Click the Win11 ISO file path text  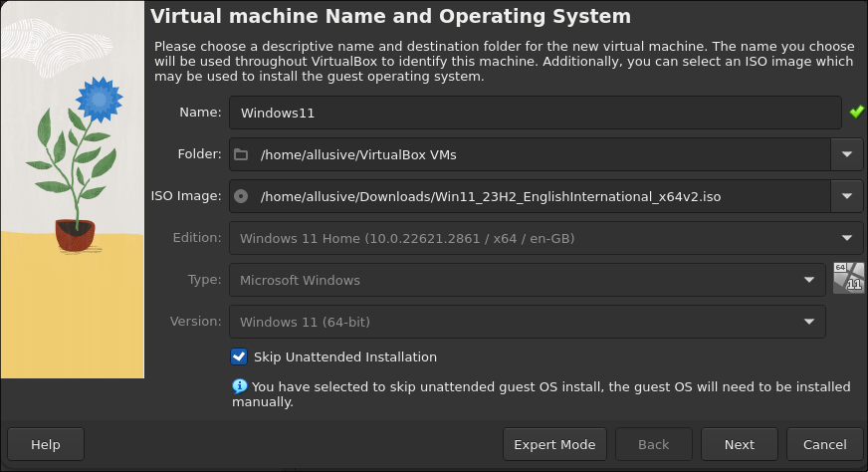[490, 196]
